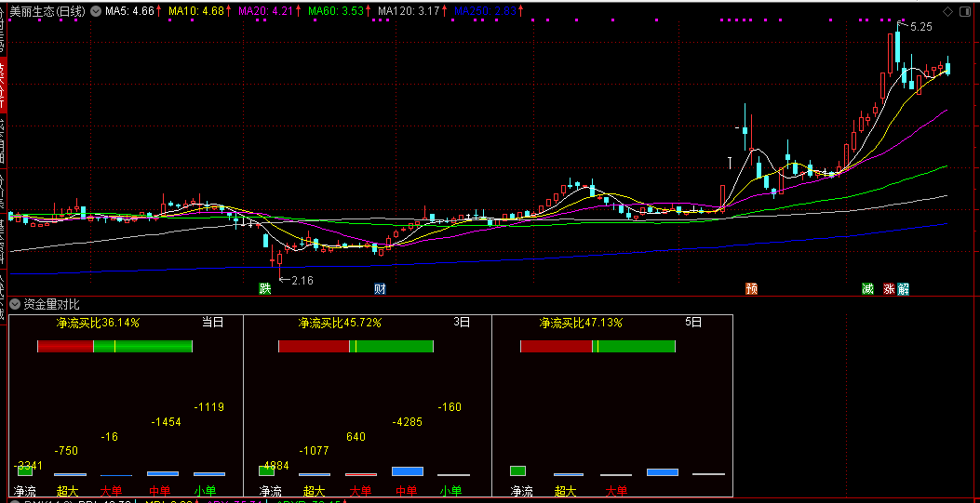Click the green 跌 event marker
The image size is (980, 503).
click(x=265, y=289)
